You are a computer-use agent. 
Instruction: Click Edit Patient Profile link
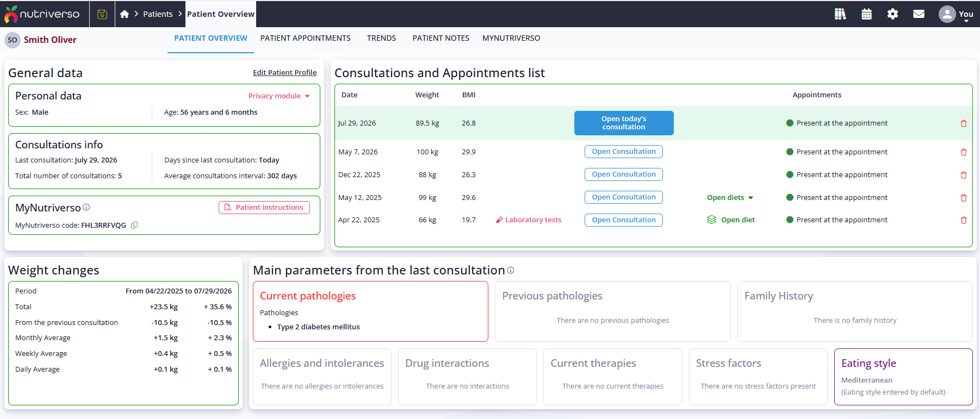point(284,72)
